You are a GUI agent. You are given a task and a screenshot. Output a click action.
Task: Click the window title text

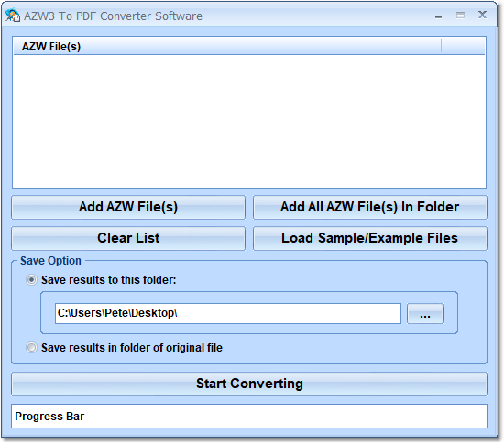click(113, 16)
